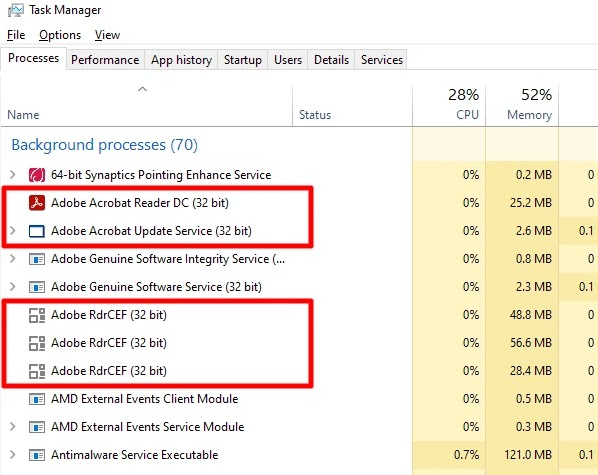598x475 pixels.
Task: Switch to the Performance tab
Action: [105, 60]
